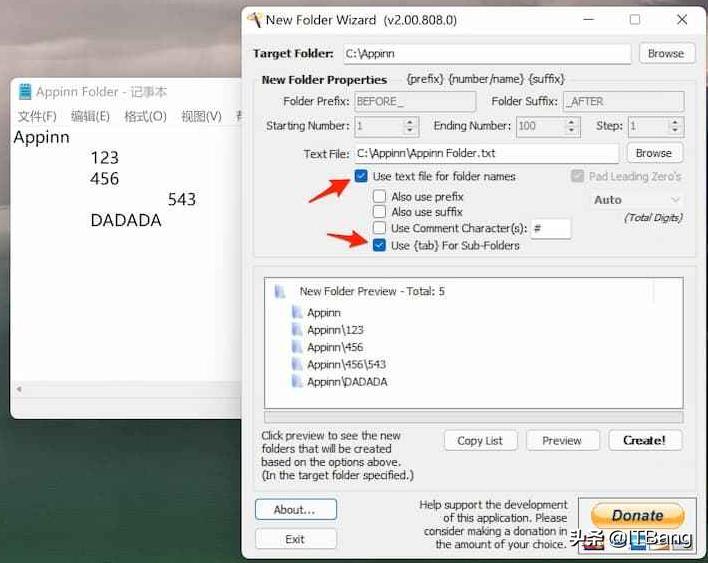
Task: Click folder icon beside Appinn\123 in preview
Action: [x=297, y=330]
